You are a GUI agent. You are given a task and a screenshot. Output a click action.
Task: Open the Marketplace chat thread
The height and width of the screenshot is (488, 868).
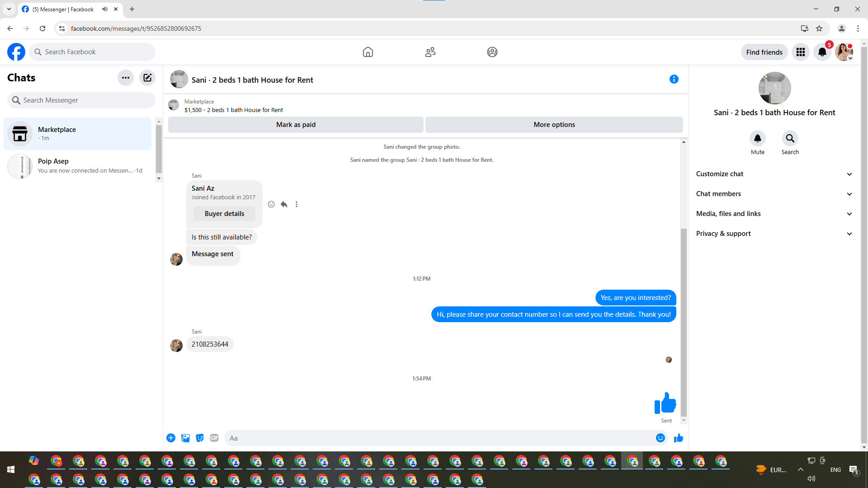(78, 134)
